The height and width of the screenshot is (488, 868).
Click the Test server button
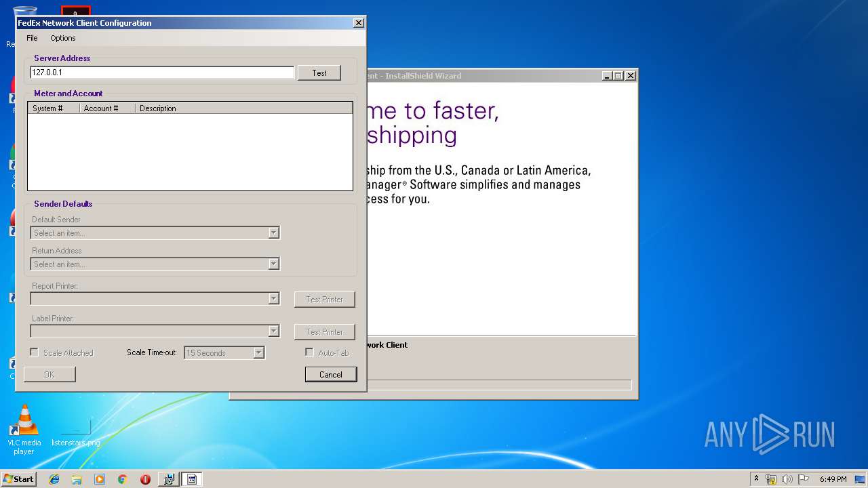tap(319, 73)
